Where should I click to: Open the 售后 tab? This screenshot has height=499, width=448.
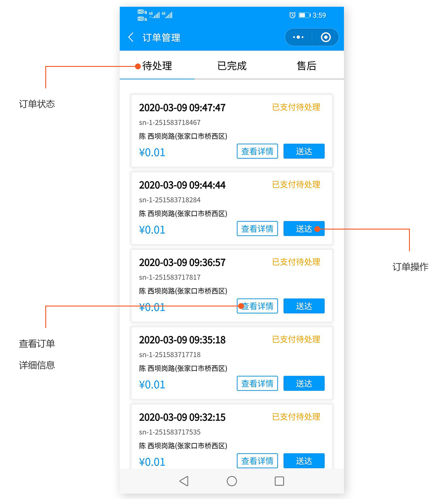tap(306, 66)
